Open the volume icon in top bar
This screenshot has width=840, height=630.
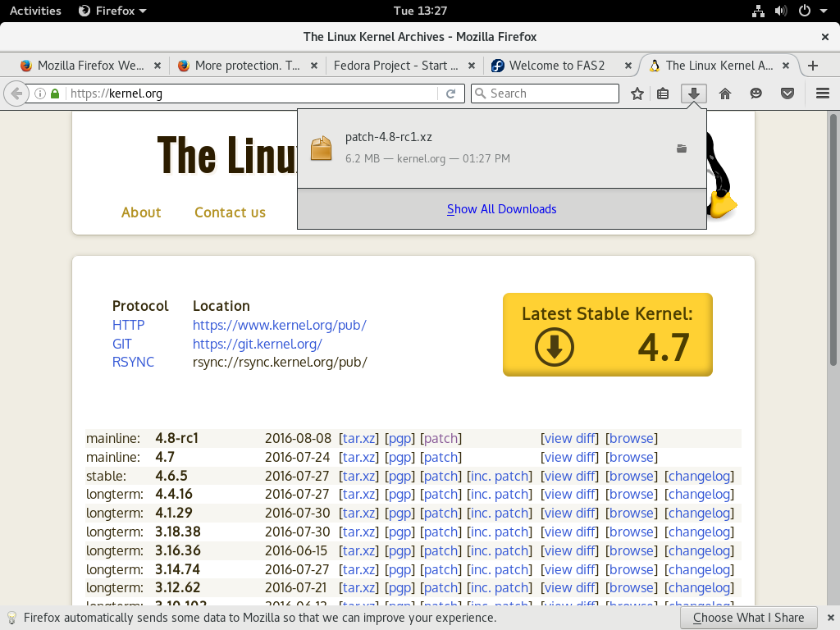781,11
